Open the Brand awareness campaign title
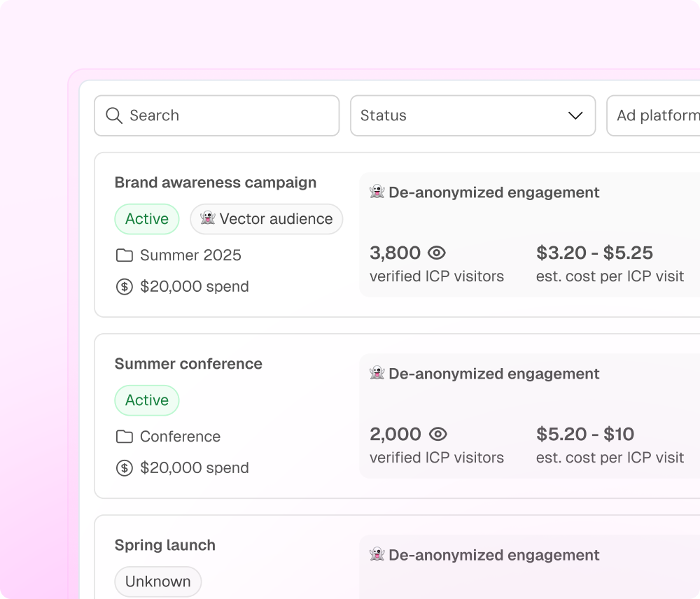700x599 pixels. pos(216,183)
